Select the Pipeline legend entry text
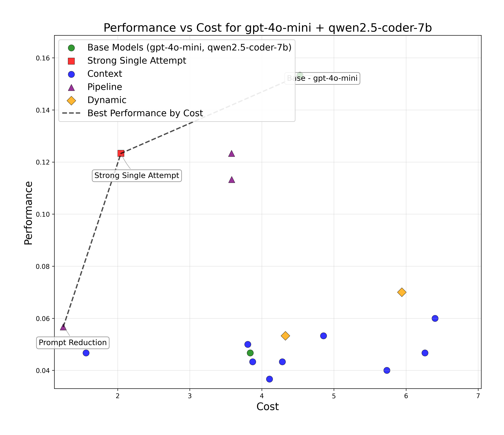This screenshot has height=435, width=504. coord(105,87)
